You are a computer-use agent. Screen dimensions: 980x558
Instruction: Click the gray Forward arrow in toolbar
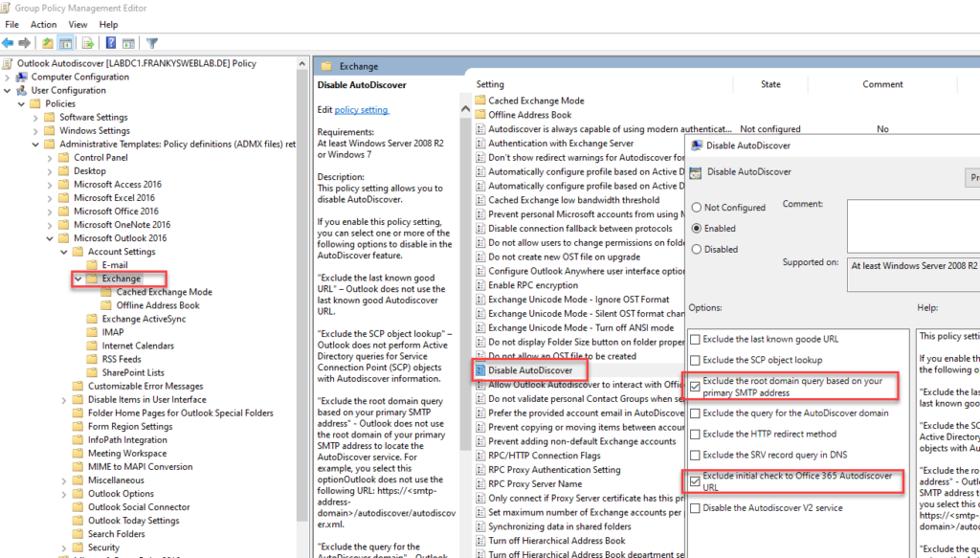click(24, 43)
